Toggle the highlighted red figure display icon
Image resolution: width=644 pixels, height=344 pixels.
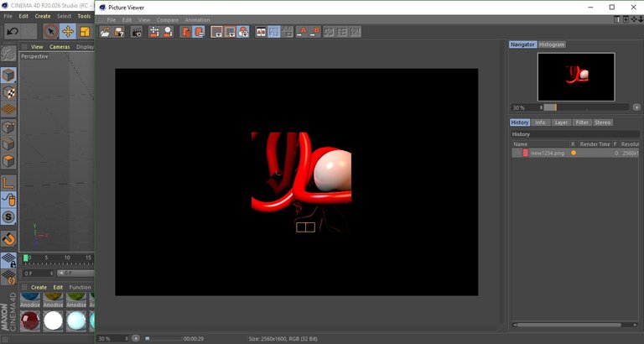242,32
